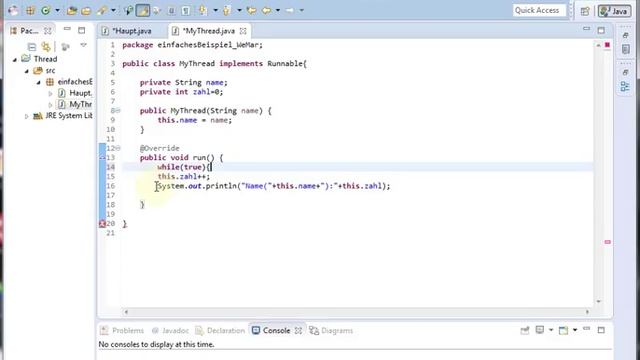Click the Open Type toolbar icon
Viewport: 640px width, 360px height.
[72, 11]
